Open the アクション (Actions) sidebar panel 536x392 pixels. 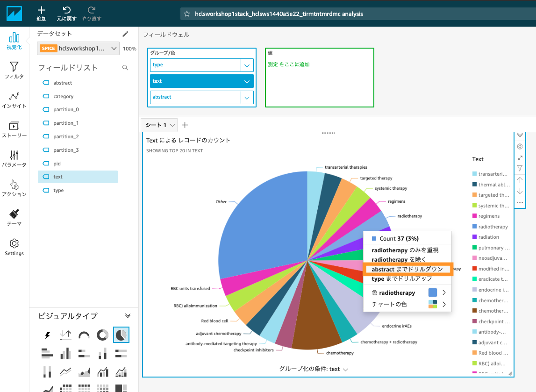pyautogui.click(x=14, y=188)
